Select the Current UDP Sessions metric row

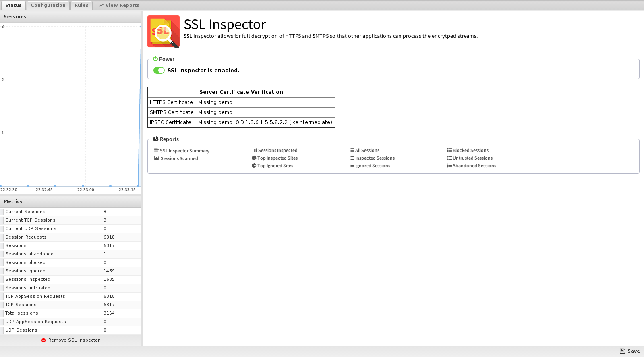pyautogui.click(x=71, y=228)
